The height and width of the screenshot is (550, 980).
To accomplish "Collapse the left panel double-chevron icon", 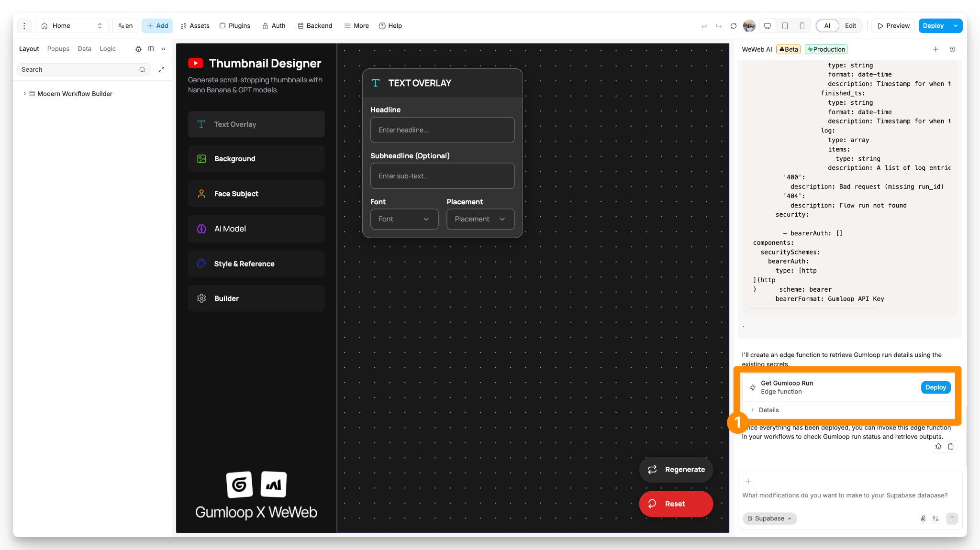I will click(x=164, y=49).
